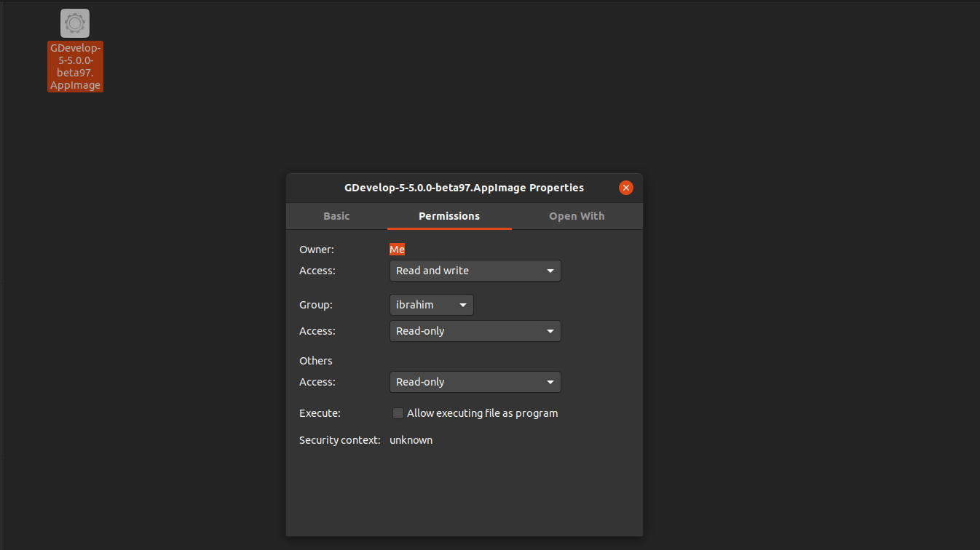Click the GDevelop-5-5.0.0-beta97.AppImage file name label
980x550 pixels.
[75, 66]
